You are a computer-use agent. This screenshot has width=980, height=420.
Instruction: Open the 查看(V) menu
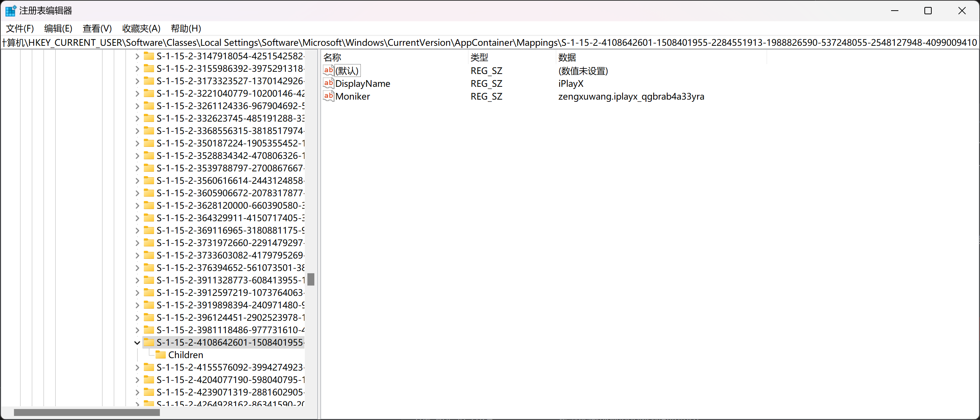coord(97,28)
